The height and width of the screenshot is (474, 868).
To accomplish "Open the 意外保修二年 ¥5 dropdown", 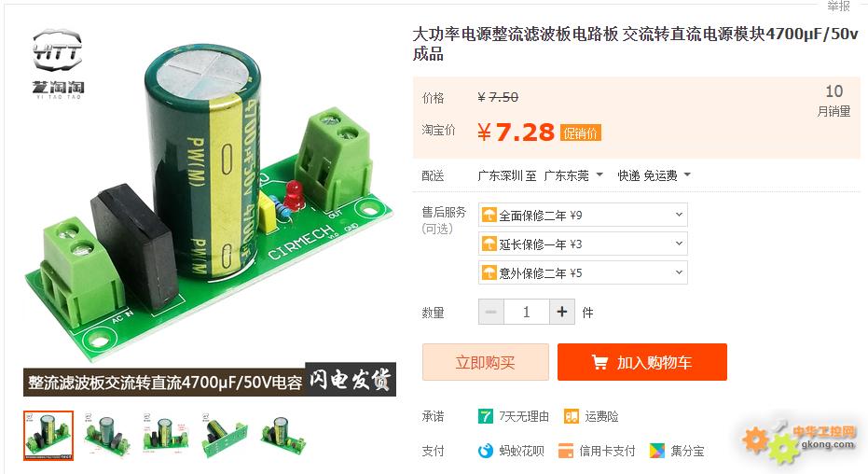I will pos(583,272).
